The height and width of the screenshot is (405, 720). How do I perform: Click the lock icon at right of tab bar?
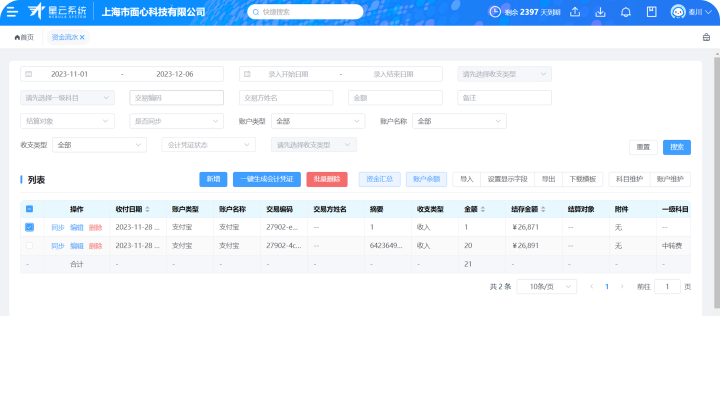[706, 37]
